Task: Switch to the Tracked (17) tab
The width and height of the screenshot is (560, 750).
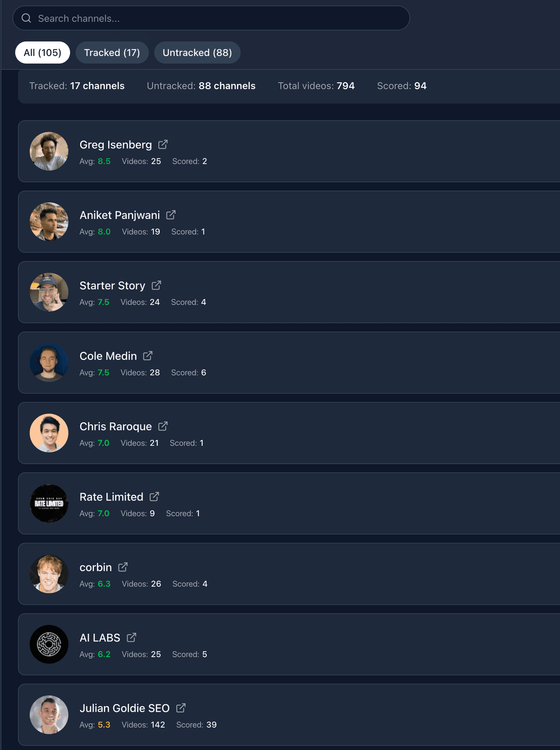Action: coord(112,53)
